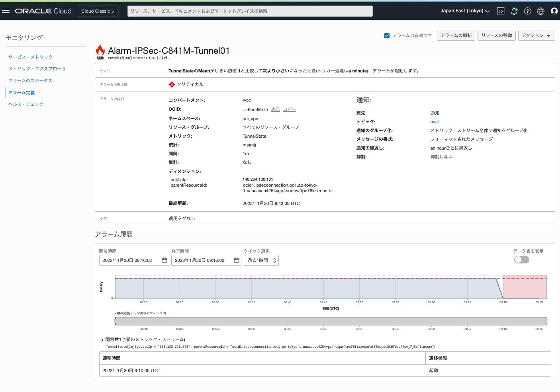Screen dimensions: 560x392
Task: Focus the top search bar
Action: pyautogui.click(x=250, y=11)
